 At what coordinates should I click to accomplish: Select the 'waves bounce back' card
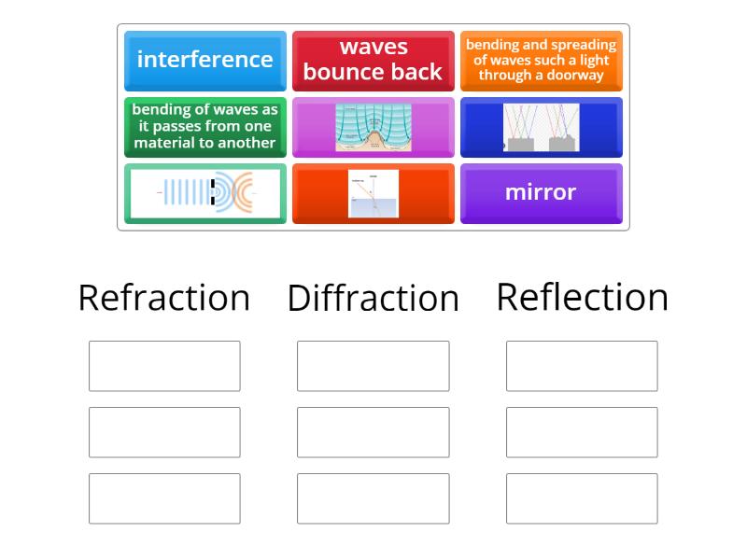(373, 61)
